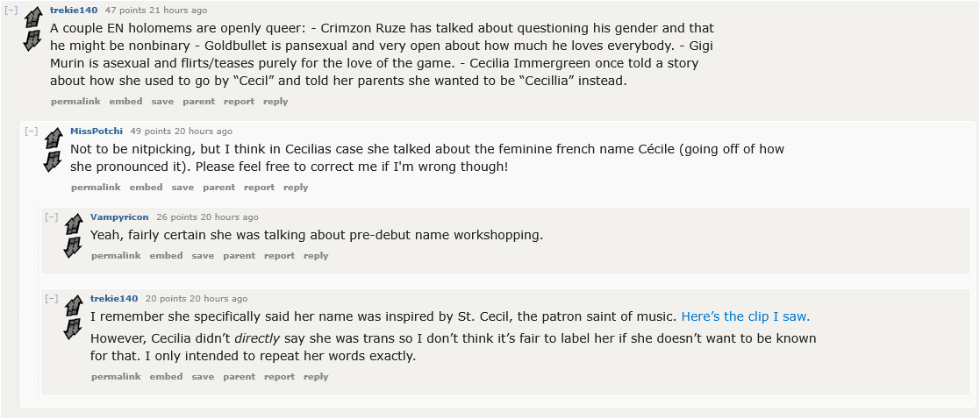Viewport: 980px width, 419px height.
Task: Collapse MissPotchi's comment thread
Action: tap(32, 131)
